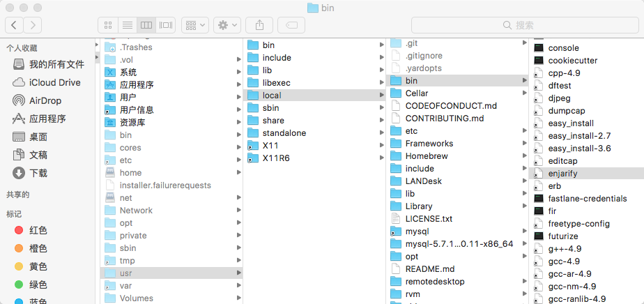
Task: Select the Network folder
Action: (x=171, y=211)
